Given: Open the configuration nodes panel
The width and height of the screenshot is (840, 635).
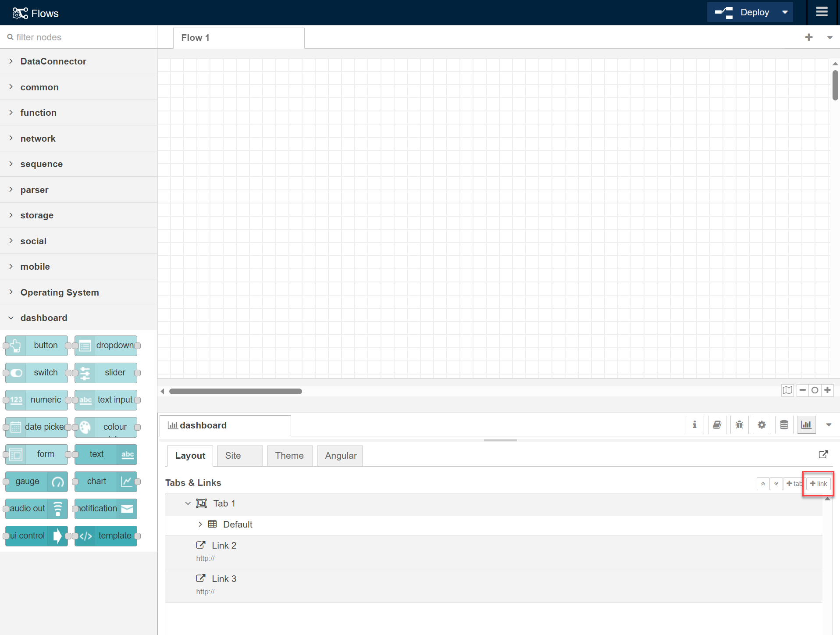Looking at the screenshot, I should point(762,425).
